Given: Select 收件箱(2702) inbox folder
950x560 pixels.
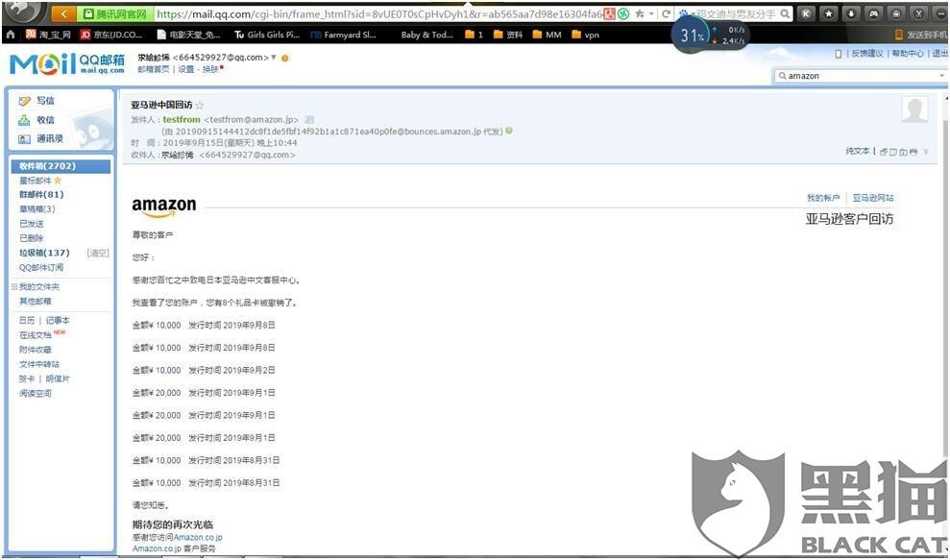Looking at the screenshot, I should pyautogui.click(x=61, y=166).
